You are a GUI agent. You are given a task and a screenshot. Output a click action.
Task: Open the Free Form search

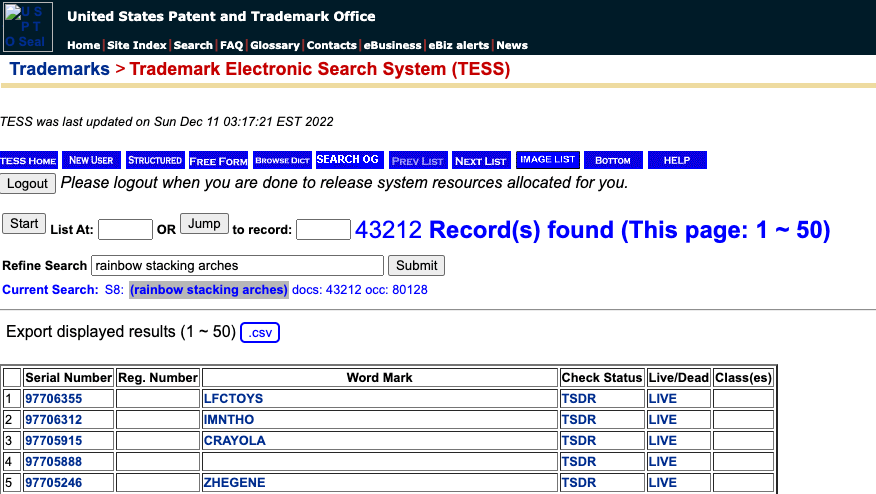coord(218,161)
